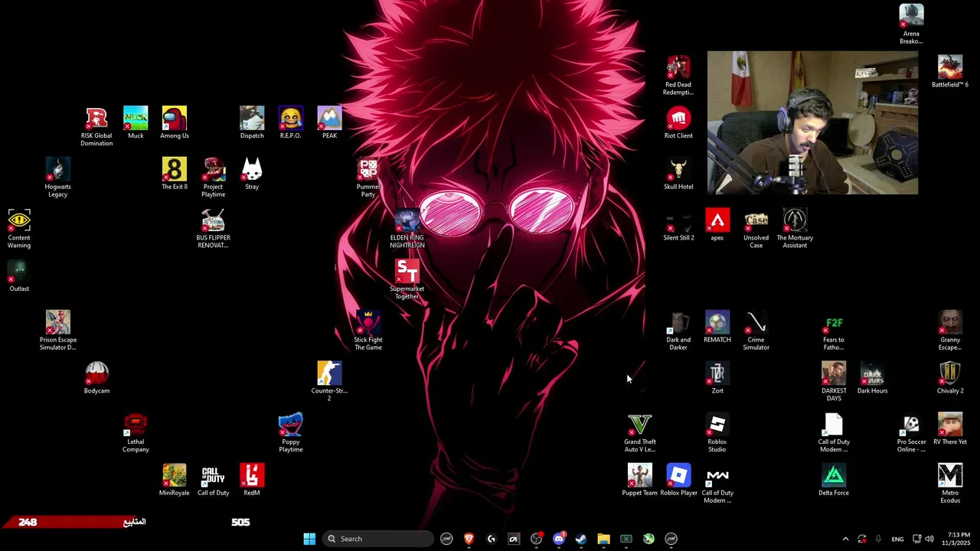This screenshot has width=980, height=551.
Task: Click the MiniRoyale desktop icon
Action: (x=175, y=481)
